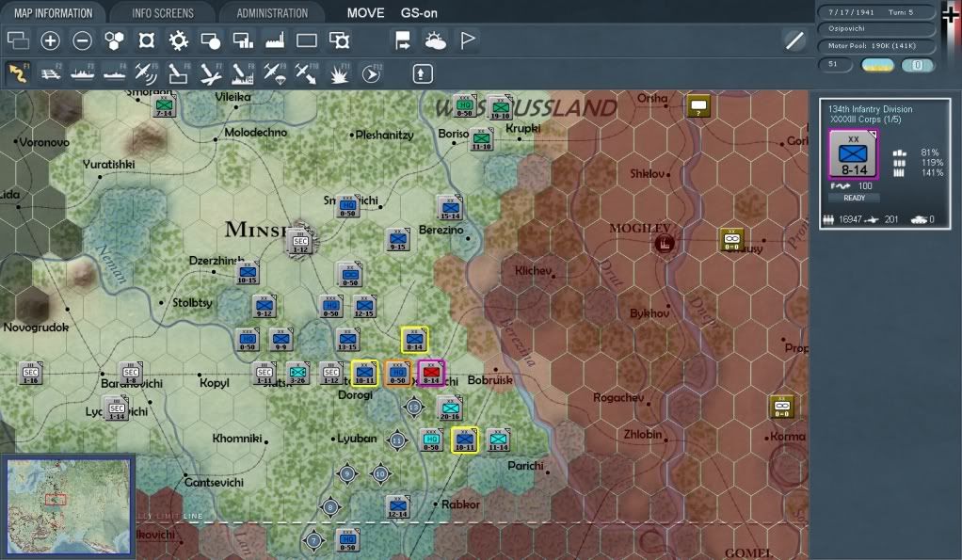Switch to air recon mode (F5)

(x=146, y=73)
